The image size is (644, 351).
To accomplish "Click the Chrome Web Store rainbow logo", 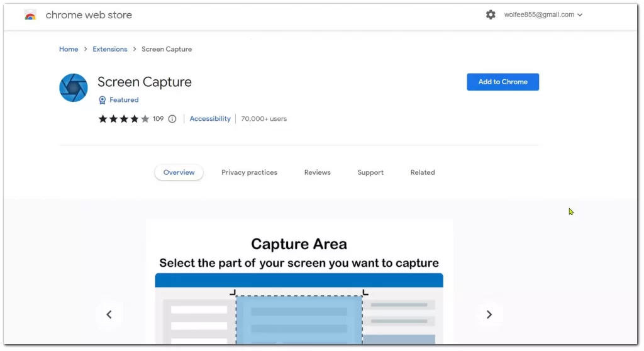I will click(30, 15).
